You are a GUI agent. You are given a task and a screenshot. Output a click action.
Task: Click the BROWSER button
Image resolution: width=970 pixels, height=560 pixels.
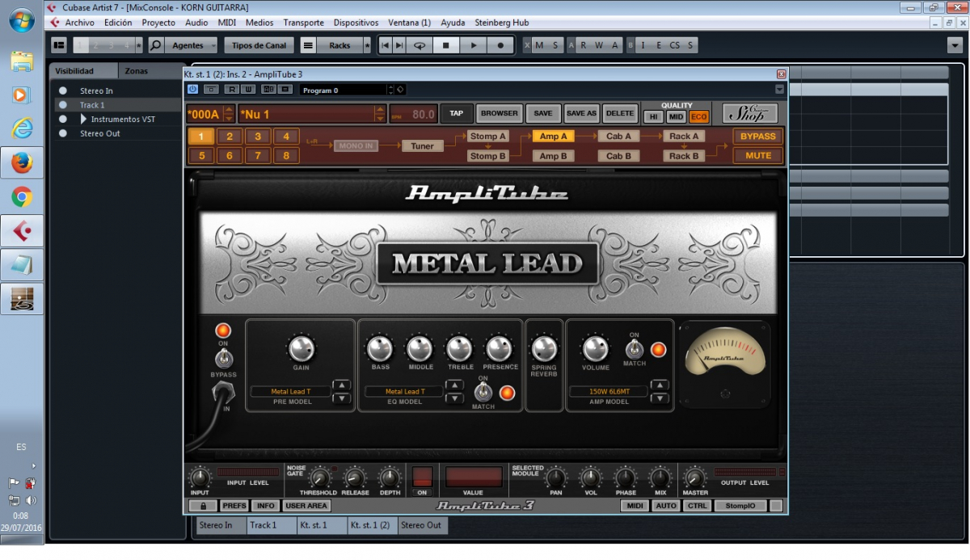click(499, 114)
